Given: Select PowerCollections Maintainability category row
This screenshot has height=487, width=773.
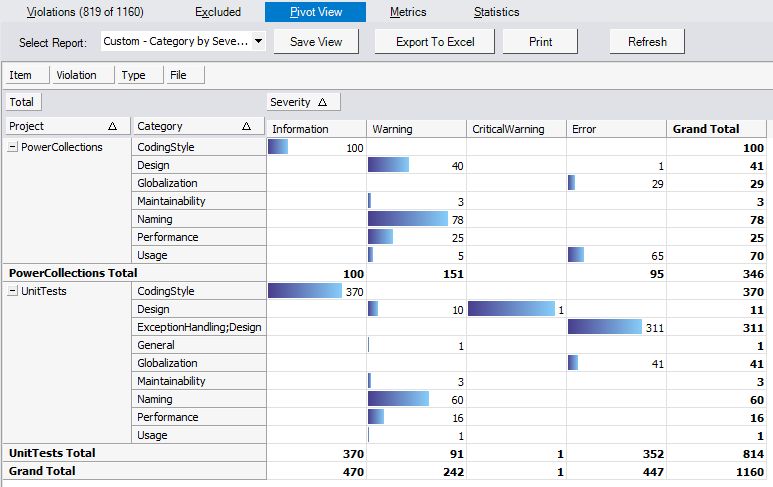Looking at the screenshot, I should click(199, 201).
